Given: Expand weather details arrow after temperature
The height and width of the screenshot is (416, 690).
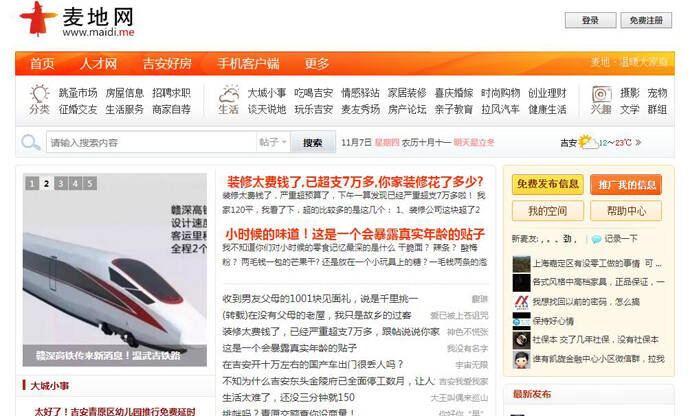Looking at the screenshot, I should [638, 142].
